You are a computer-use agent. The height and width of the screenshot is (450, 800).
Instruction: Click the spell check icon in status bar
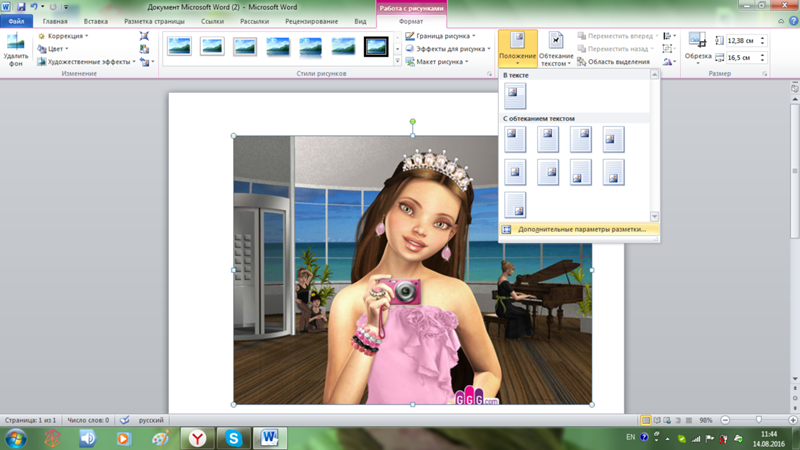pos(124,420)
